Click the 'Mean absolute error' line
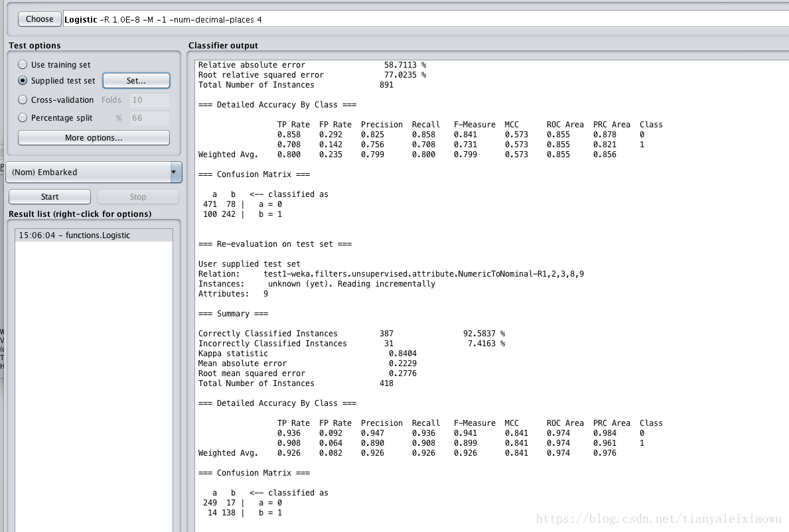Screen dimensions: 789x532 point(307,363)
